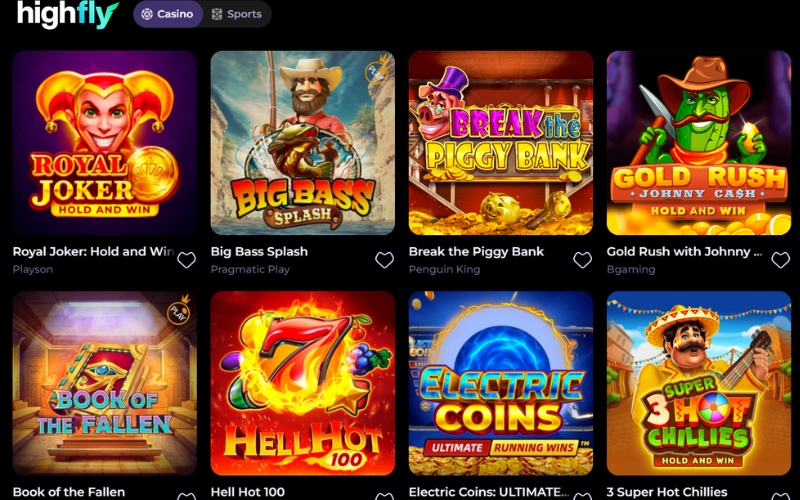Open Hell Hot 100 game thumbnail
The image size is (800, 500).
click(x=302, y=383)
